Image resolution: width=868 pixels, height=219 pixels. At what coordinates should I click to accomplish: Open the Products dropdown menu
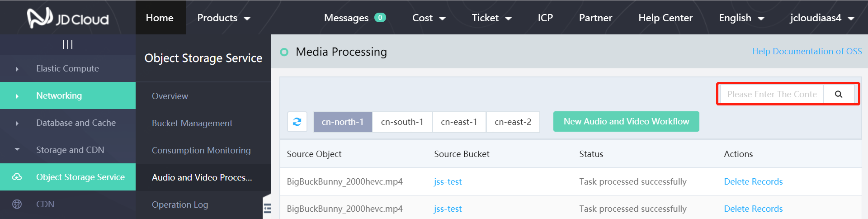(223, 18)
